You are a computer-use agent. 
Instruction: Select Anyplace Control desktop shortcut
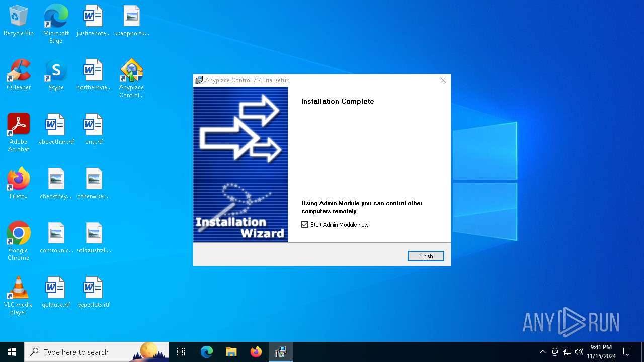[x=132, y=78]
